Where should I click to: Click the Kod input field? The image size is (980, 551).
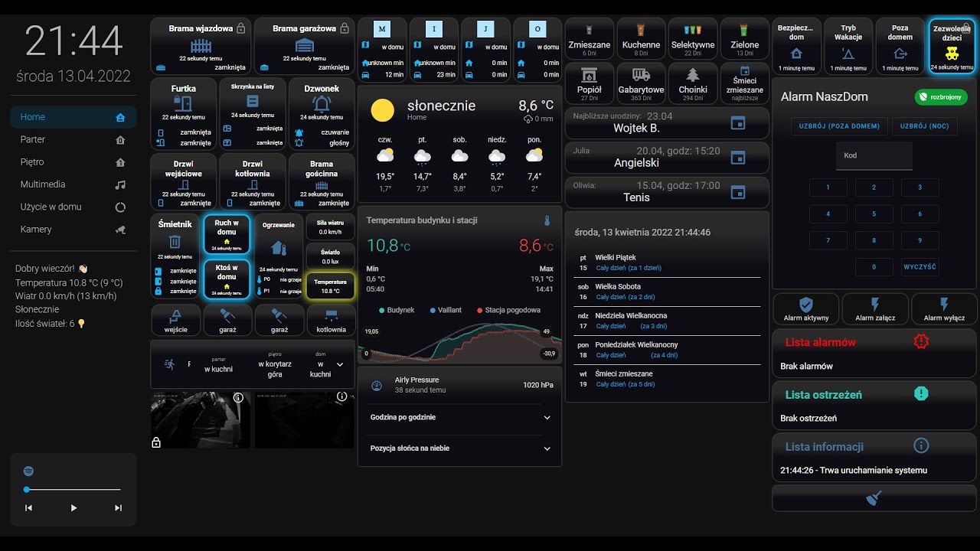click(x=874, y=156)
